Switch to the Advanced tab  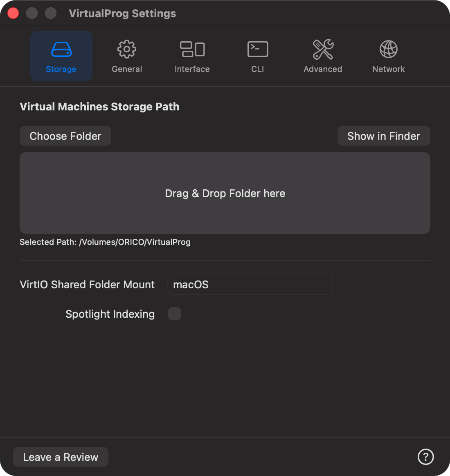(323, 56)
